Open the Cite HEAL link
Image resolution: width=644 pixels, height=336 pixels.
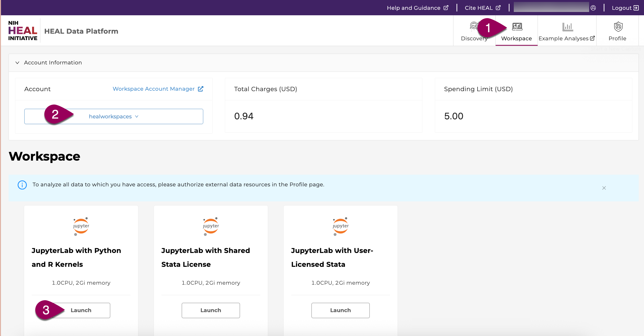[x=483, y=8]
